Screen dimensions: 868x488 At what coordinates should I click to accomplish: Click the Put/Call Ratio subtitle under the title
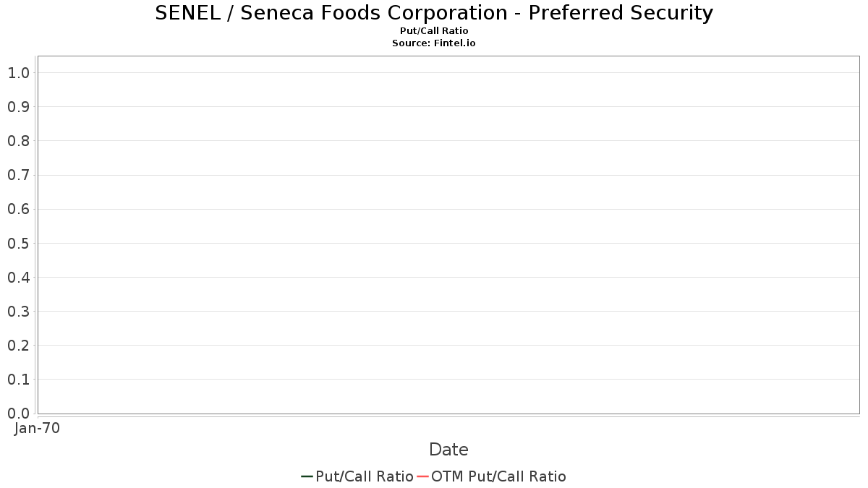434,31
